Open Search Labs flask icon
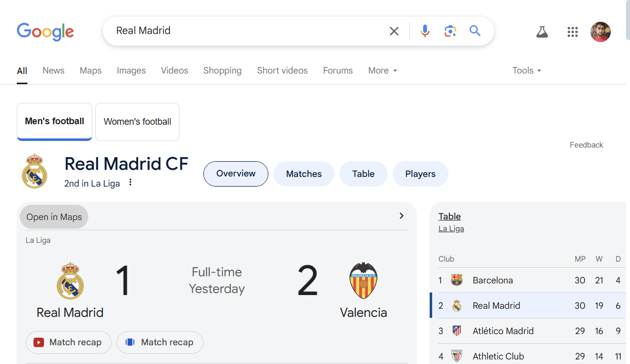This screenshot has width=630, height=364. click(x=542, y=32)
